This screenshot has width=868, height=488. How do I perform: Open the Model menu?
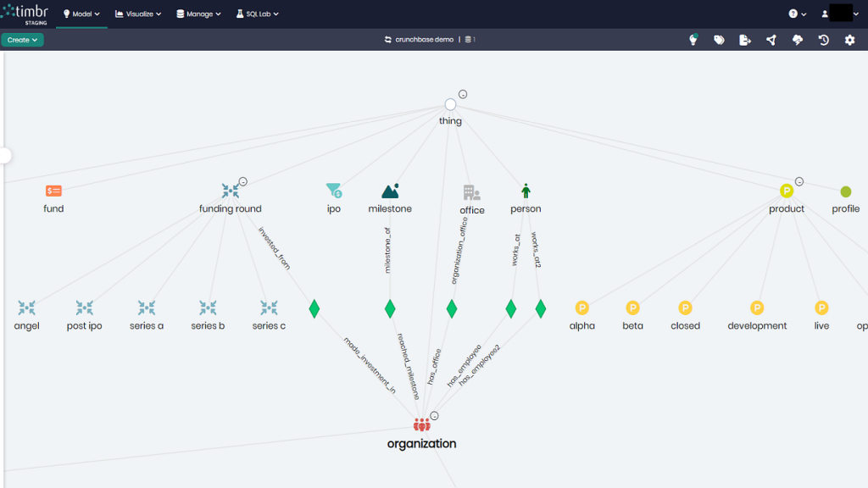(81, 14)
